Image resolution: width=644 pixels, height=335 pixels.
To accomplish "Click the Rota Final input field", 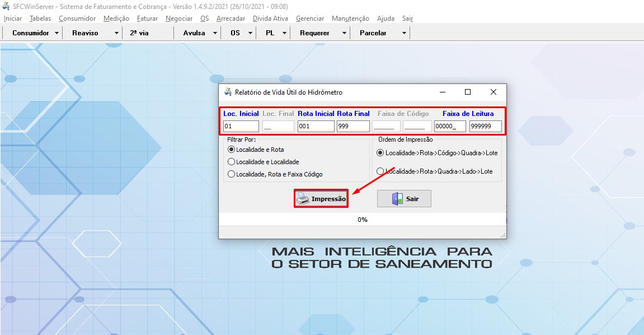I will tap(353, 127).
